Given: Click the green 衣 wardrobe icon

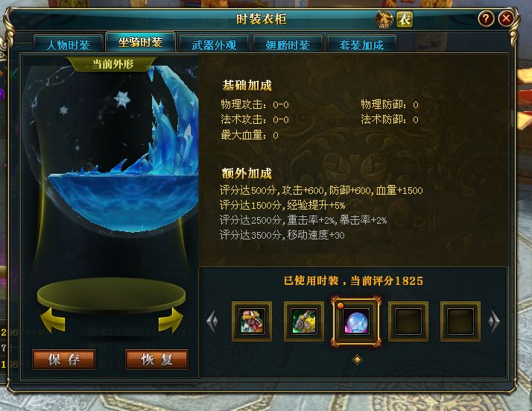Looking at the screenshot, I should (x=405, y=19).
